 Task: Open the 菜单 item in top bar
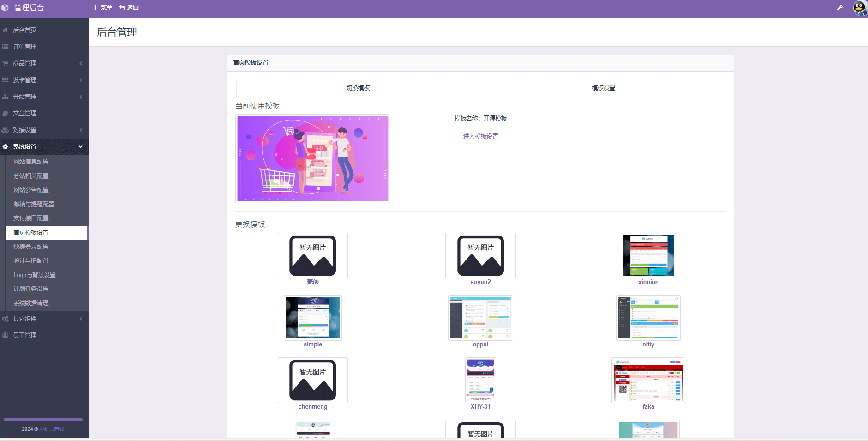[103, 7]
